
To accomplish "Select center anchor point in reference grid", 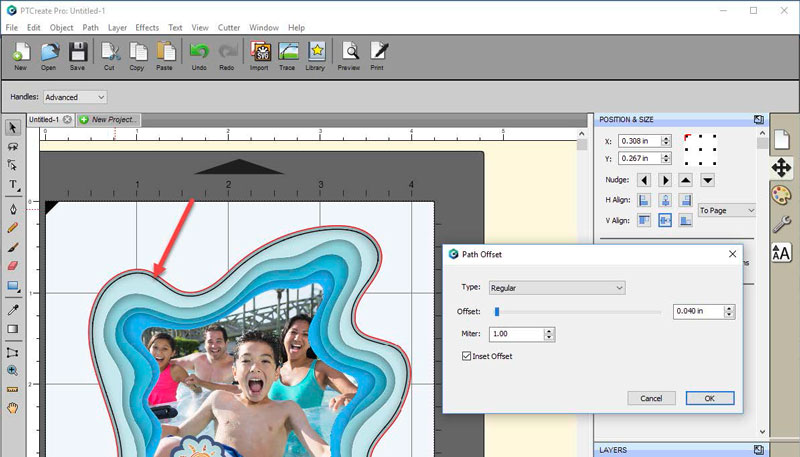I will click(701, 150).
